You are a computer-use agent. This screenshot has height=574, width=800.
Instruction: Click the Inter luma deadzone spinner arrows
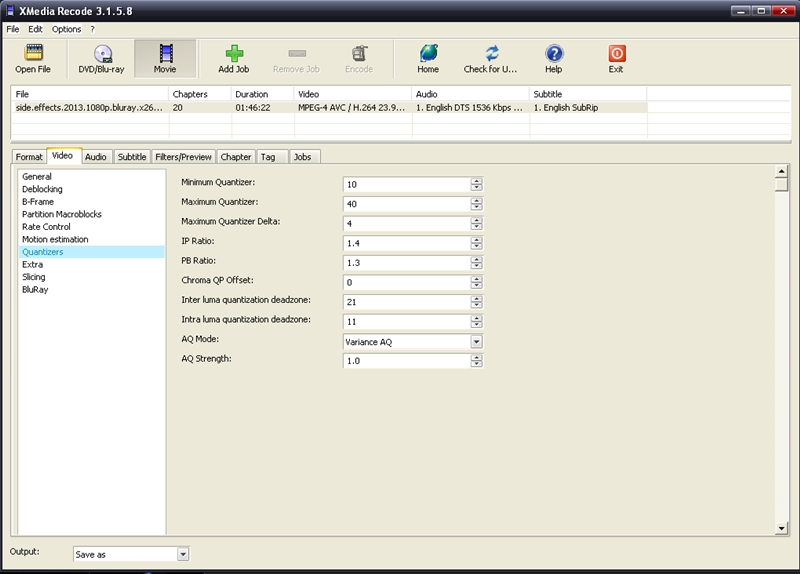pos(477,302)
